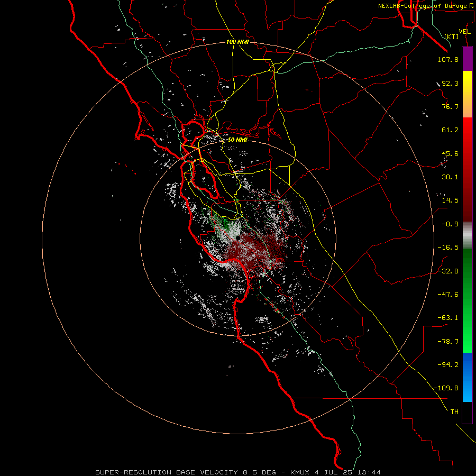The width and height of the screenshot is (476, 476).
Task: Click the 4 JUL 25 date in the caption
Action: click(333, 472)
